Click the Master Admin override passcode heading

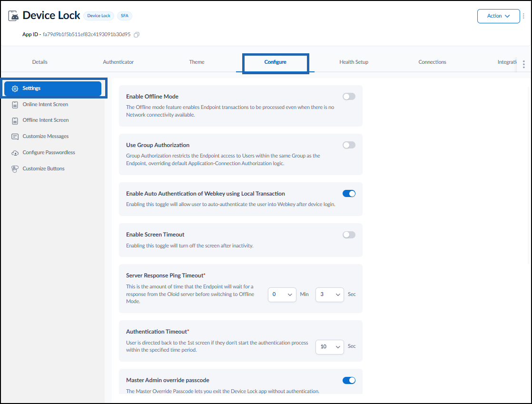tap(167, 380)
